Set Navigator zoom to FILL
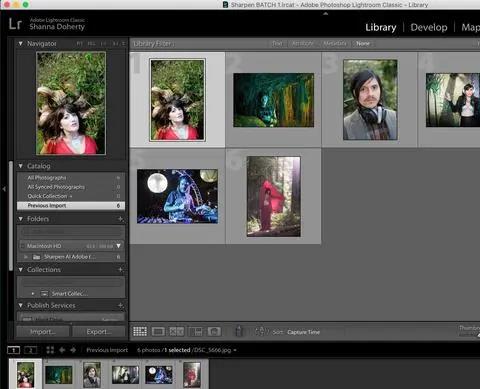 click(91, 44)
